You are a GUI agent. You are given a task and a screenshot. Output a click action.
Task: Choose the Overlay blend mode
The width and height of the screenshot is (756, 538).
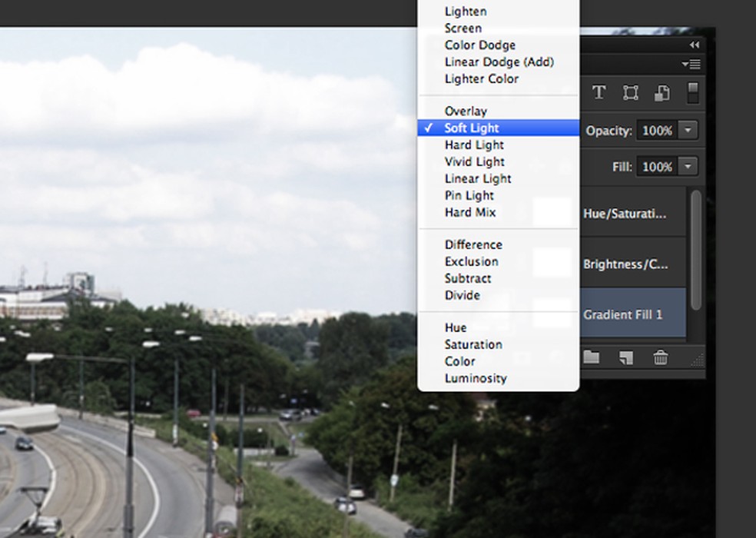(x=499, y=111)
